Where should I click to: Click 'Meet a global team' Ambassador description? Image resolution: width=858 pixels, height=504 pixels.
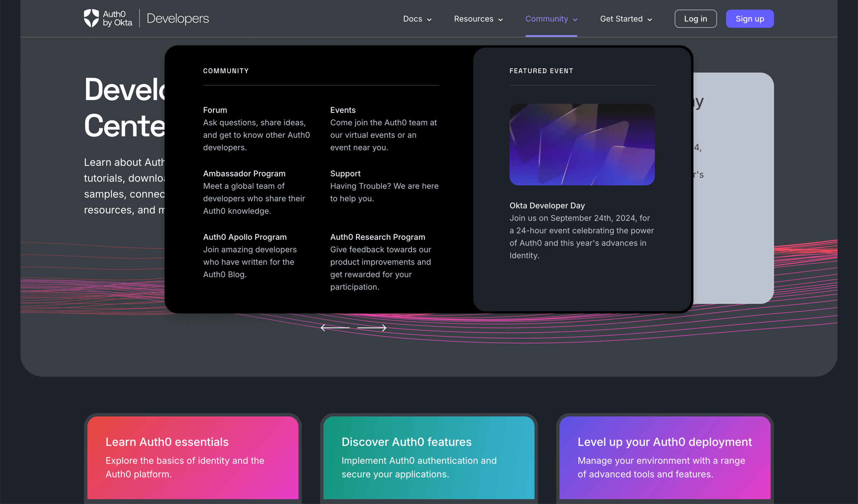[254, 199]
